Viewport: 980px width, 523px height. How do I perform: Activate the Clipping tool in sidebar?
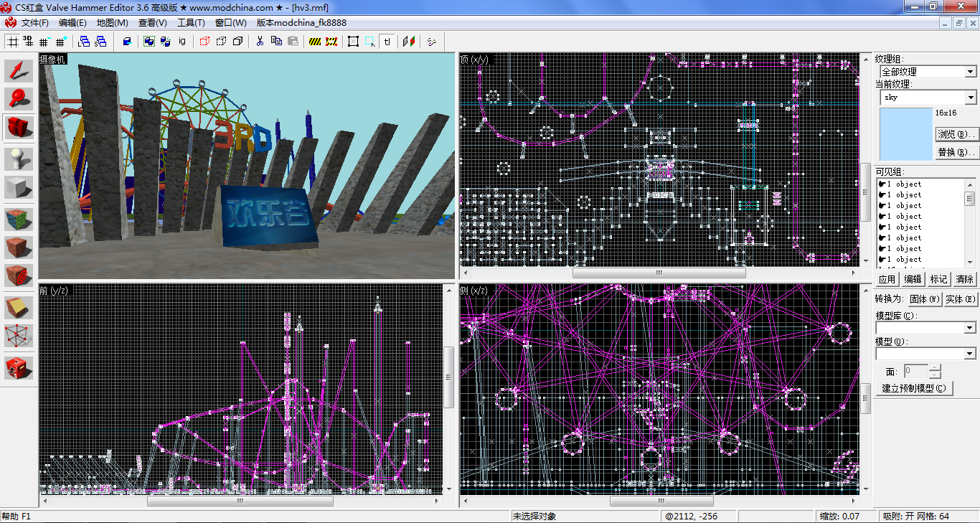click(19, 307)
